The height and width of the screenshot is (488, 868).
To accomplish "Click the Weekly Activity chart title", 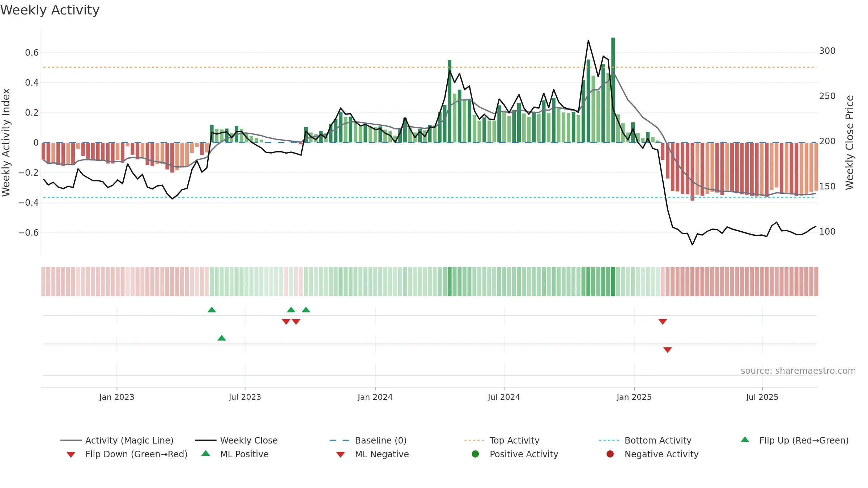I will click(50, 10).
